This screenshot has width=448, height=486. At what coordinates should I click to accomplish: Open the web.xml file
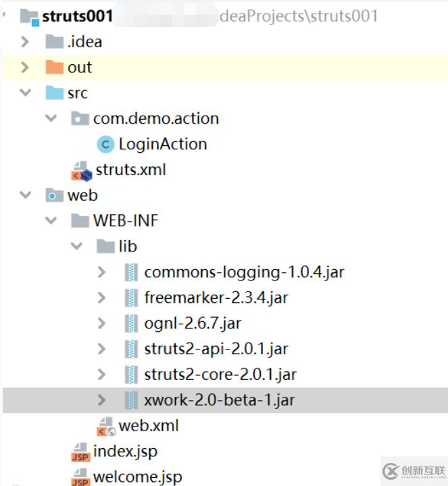[x=149, y=426]
